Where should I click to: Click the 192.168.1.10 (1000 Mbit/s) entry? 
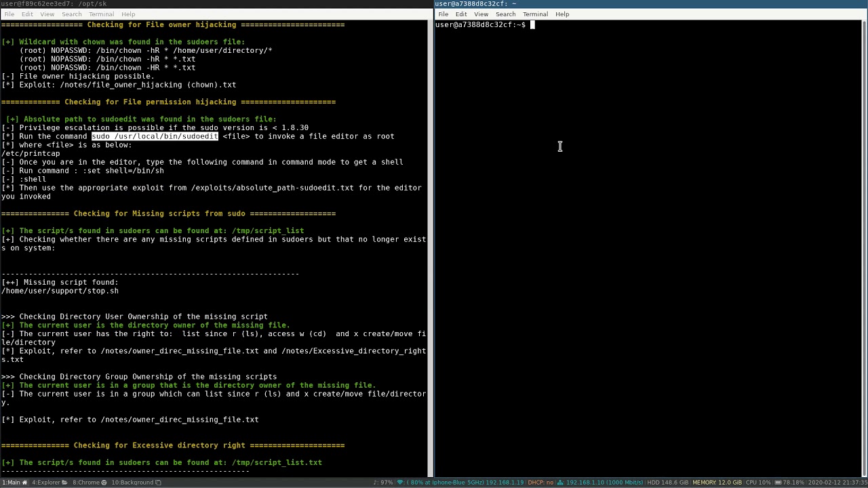pos(604,483)
